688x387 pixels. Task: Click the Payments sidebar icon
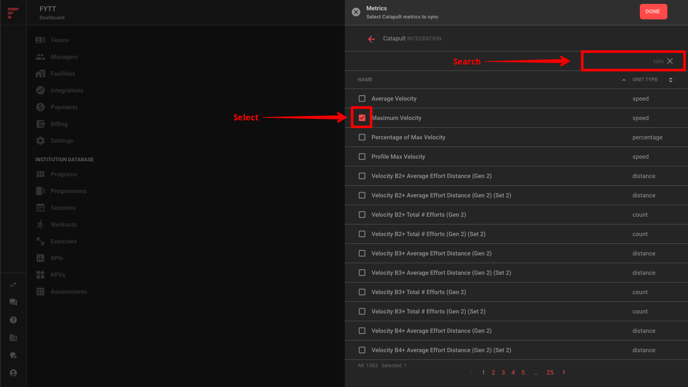pos(40,107)
